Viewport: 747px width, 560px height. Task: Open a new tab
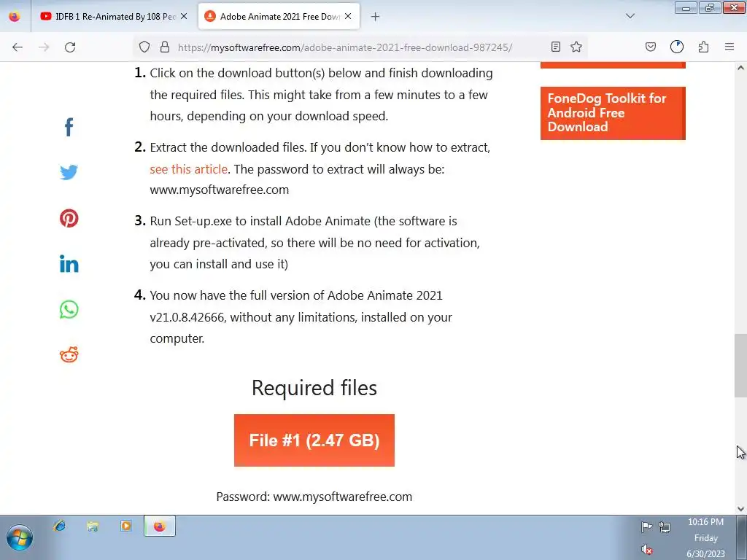coord(376,17)
